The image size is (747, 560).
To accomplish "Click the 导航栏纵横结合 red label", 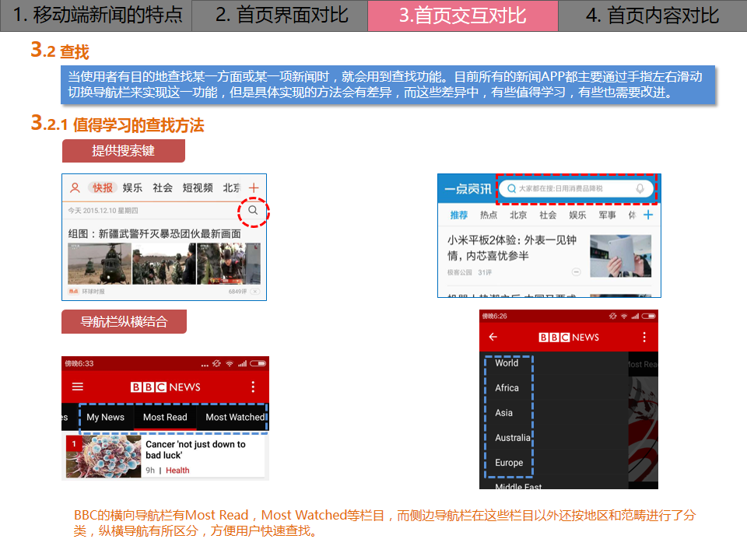I will coord(124,322).
